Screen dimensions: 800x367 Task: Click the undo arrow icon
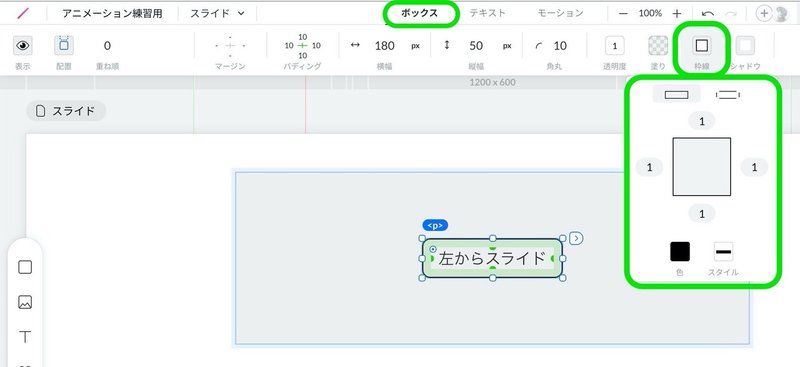(x=707, y=14)
